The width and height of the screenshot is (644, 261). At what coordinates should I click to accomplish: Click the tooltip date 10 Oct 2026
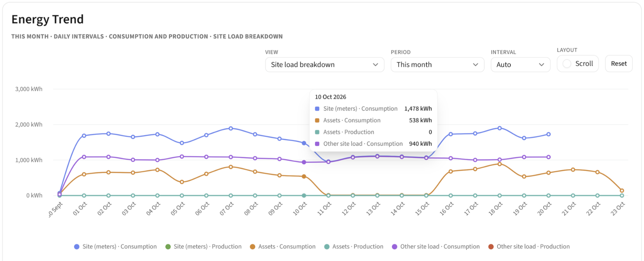pyautogui.click(x=330, y=97)
